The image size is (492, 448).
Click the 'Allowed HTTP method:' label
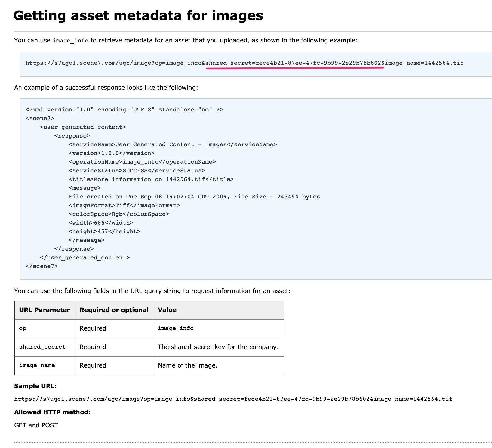[52, 412]
